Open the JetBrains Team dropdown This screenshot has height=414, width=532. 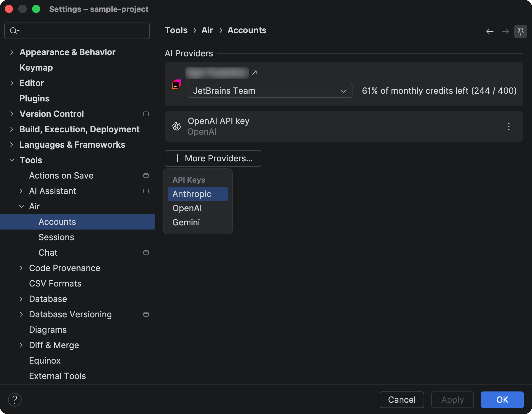pyautogui.click(x=270, y=91)
